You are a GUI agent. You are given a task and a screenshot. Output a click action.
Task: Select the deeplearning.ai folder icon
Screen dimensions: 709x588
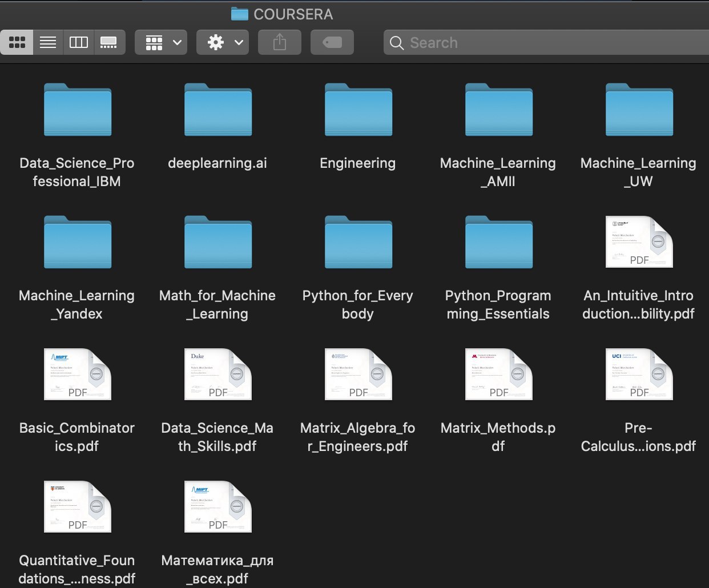pyautogui.click(x=218, y=110)
